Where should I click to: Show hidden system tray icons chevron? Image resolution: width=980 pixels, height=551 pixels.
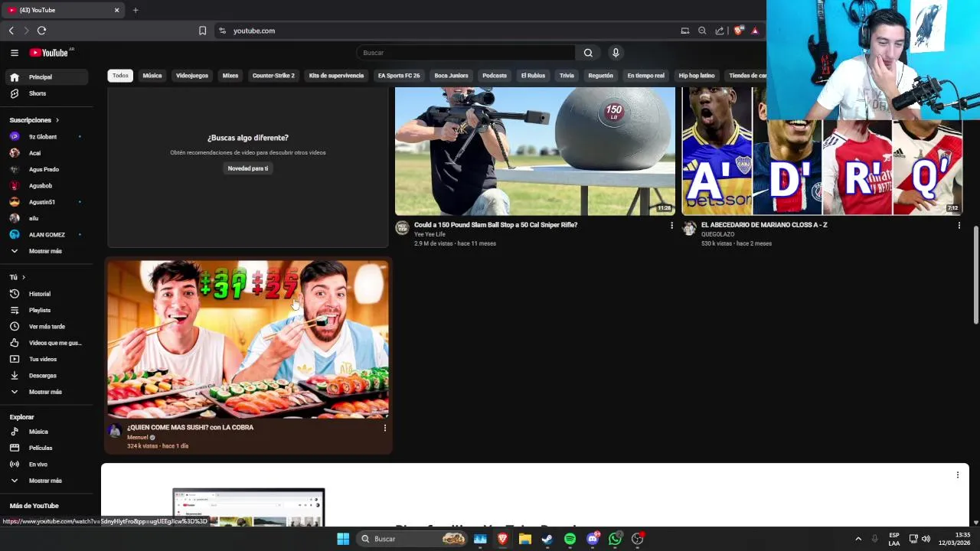[x=857, y=539]
